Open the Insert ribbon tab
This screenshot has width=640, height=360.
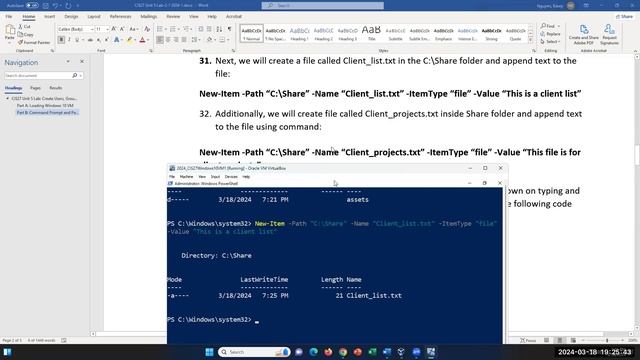point(49,17)
